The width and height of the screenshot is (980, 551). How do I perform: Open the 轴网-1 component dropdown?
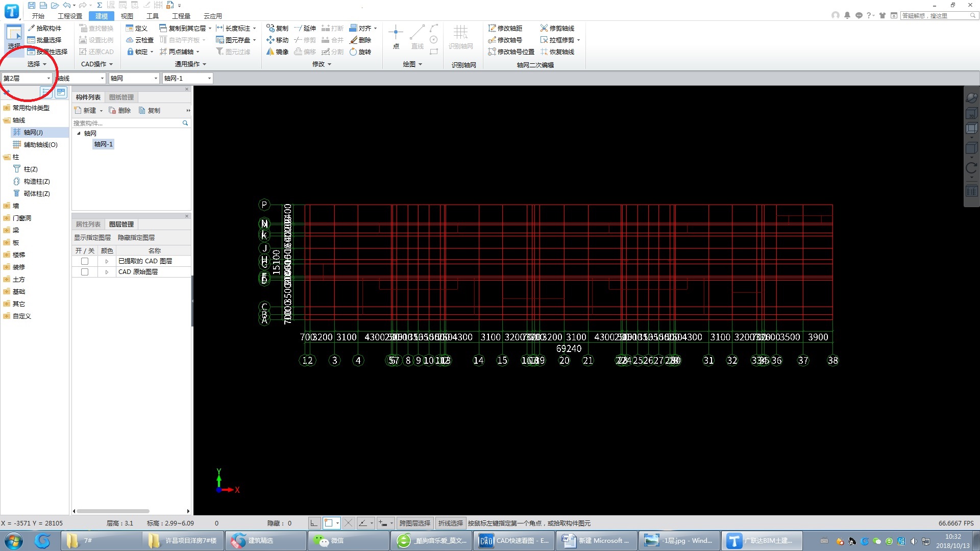[x=187, y=78]
